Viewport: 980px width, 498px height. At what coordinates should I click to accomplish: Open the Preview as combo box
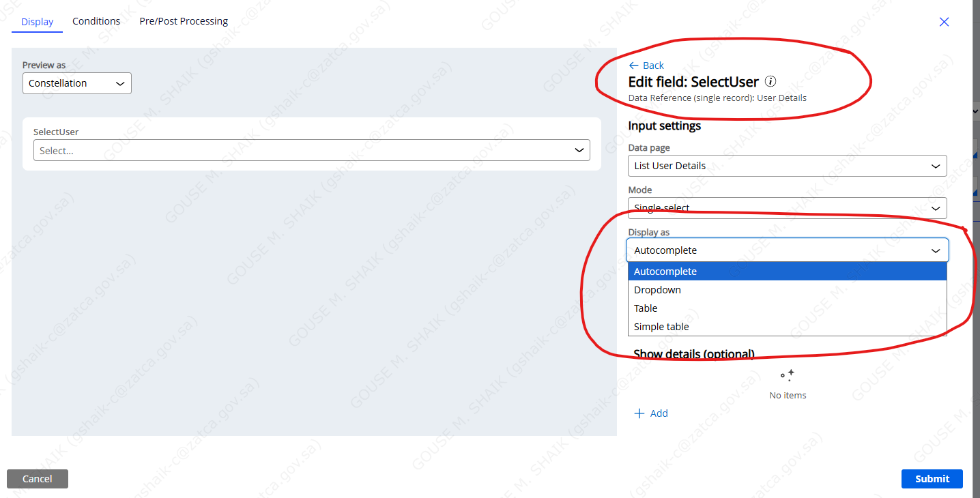pyautogui.click(x=76, y=83)
